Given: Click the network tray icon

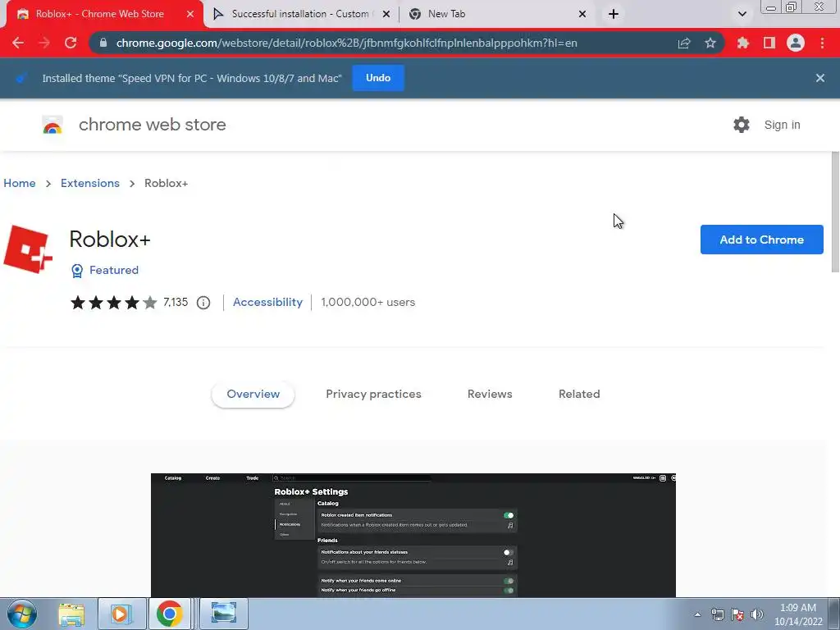Looking at the screenshot, I should pyautogui.click(x=717, y=614).
